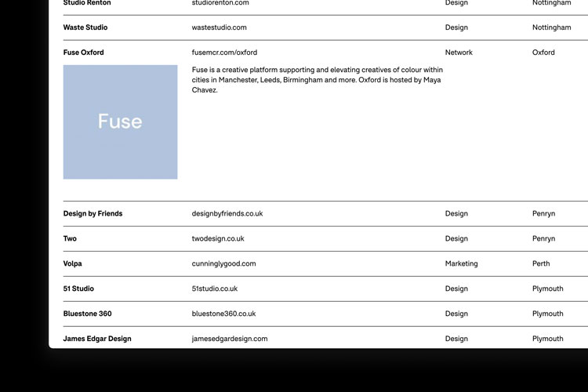Collapse the Fuse Oxford entry

coord(83,53)
